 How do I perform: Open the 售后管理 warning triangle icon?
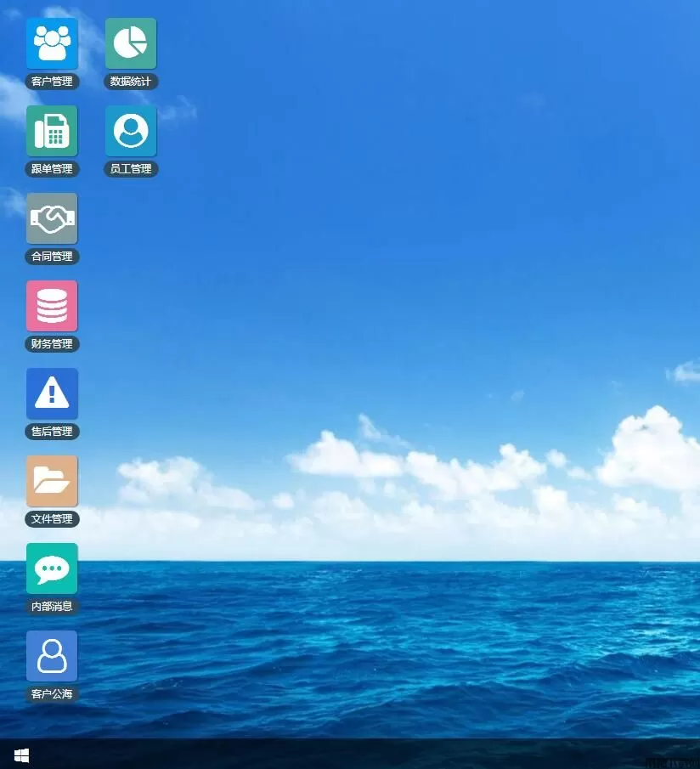(x=52, y=393)
